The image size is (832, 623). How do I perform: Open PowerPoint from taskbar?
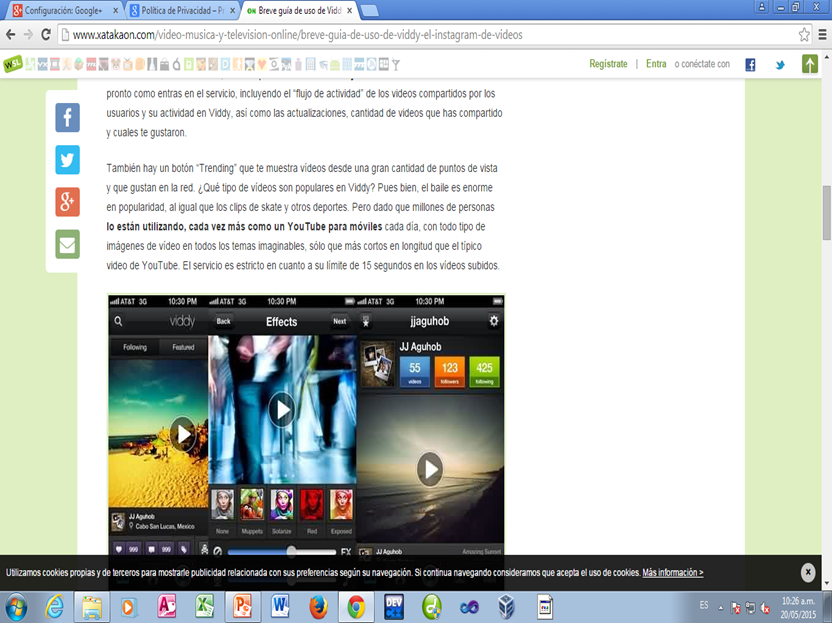pos(242,607)
